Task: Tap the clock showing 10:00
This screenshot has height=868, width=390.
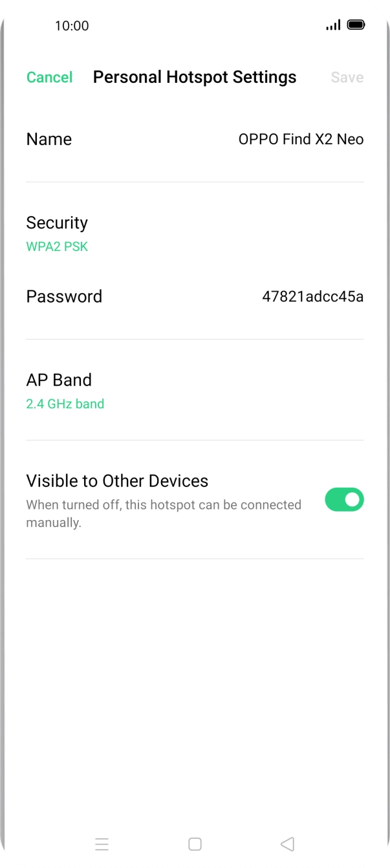Action: tap(73, 26)
